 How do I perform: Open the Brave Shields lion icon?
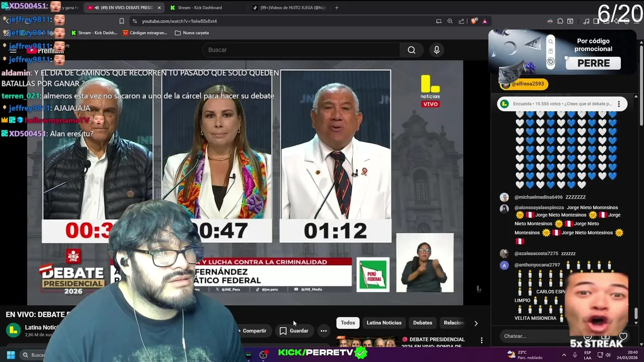pos(473,21)
